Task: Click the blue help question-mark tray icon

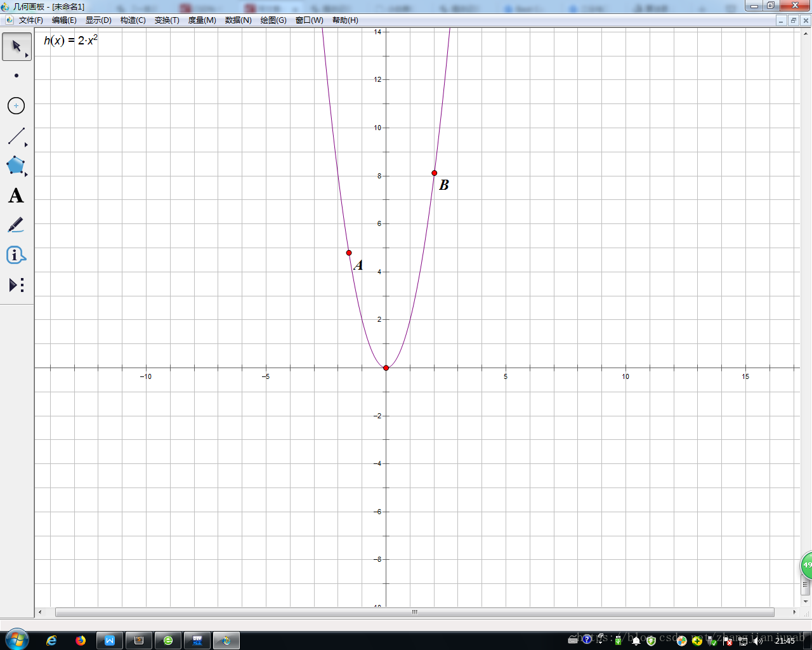Action: tap(587, 639)
